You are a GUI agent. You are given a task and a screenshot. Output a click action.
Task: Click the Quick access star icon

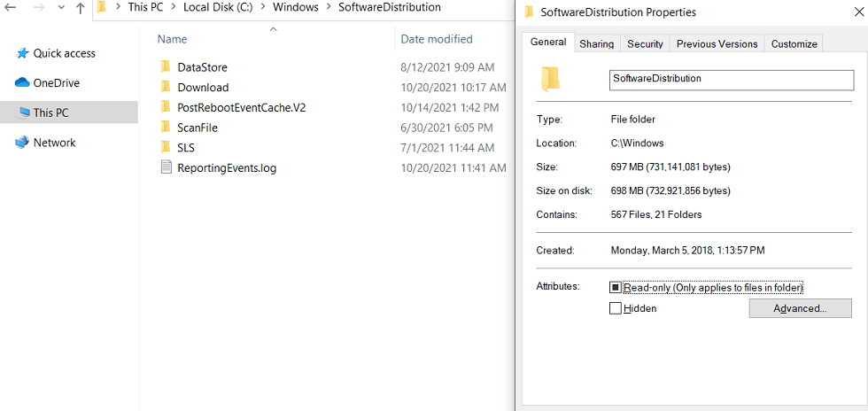click(22, 53)
